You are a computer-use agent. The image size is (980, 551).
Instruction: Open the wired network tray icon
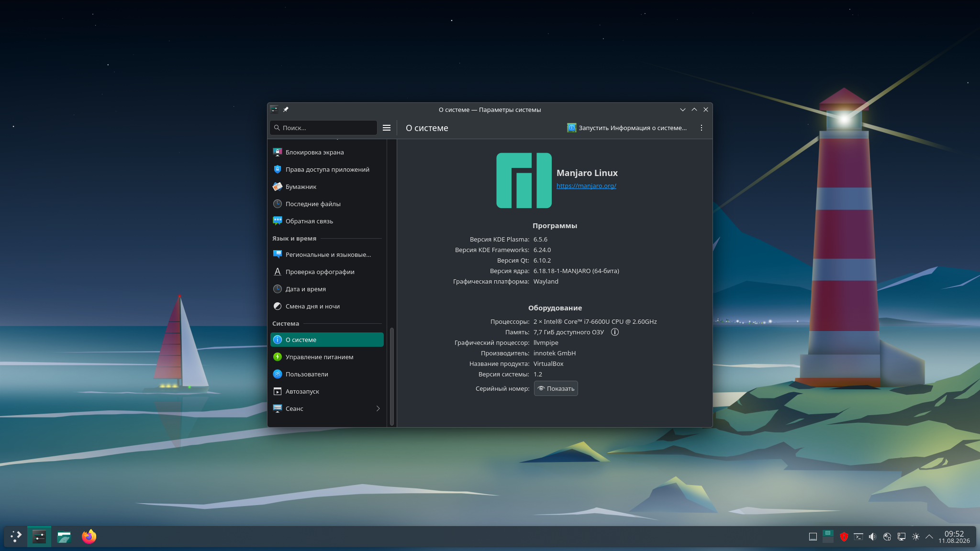click(x=902, y=537)
